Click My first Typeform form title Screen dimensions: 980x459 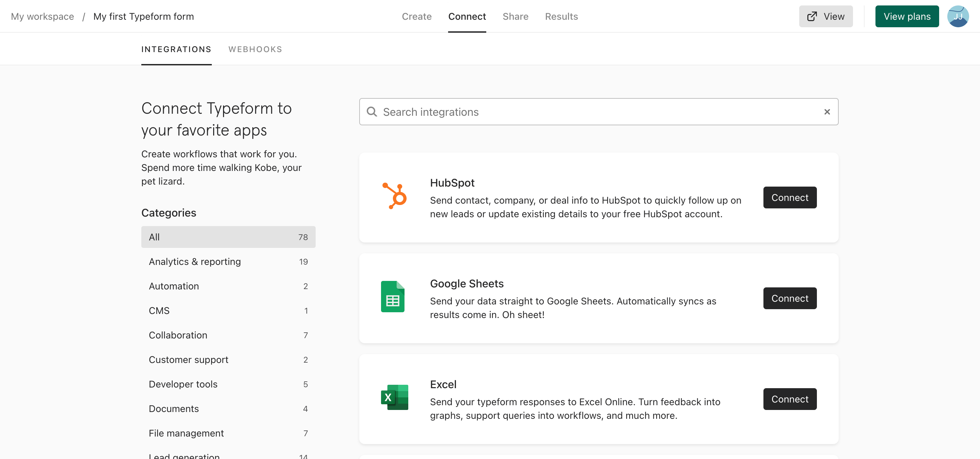coord(143,16)
